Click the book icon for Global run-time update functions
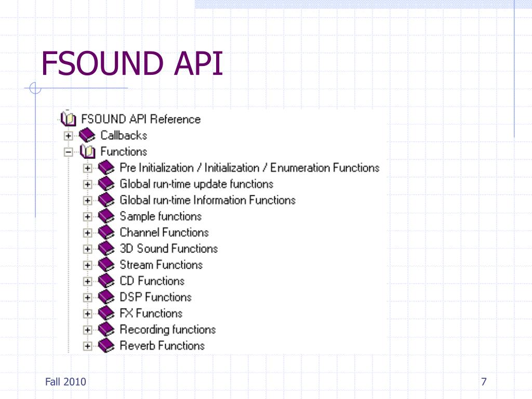532x399 pixels. (106, 184)
